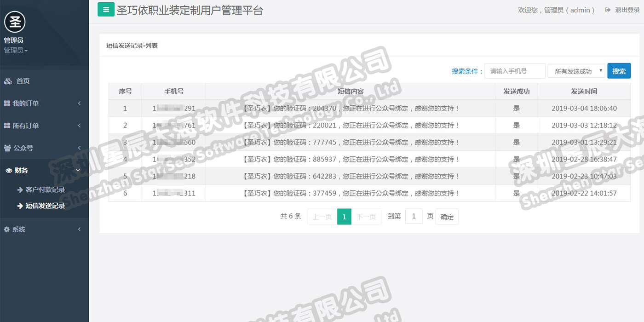
Task: Click the 搜索条件 label
Action: (467, 71)
